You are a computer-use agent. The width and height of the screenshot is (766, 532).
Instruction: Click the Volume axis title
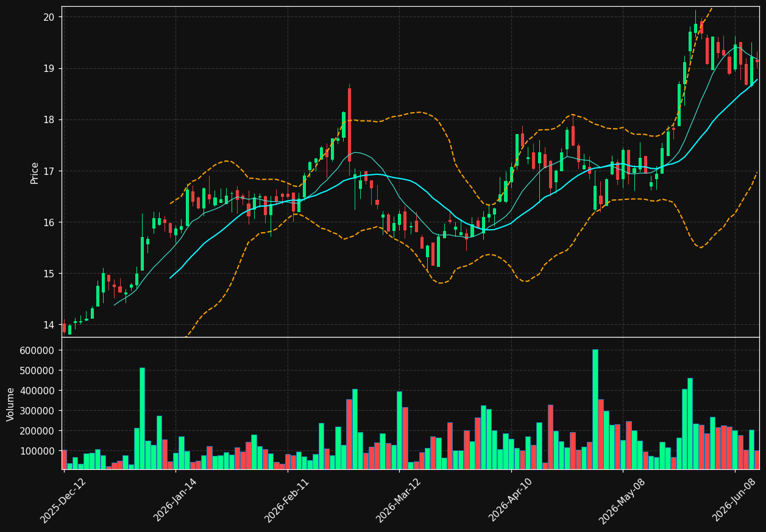point(10,403)
